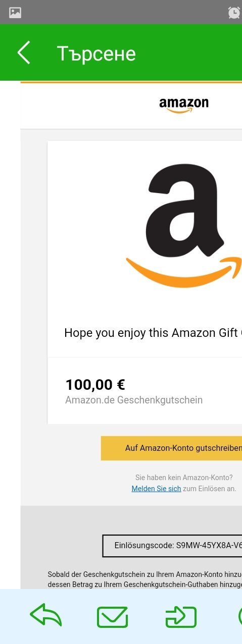
Task: Tap 'Amazon.de Geschenkgutschein' label
Action: point(134,400)
